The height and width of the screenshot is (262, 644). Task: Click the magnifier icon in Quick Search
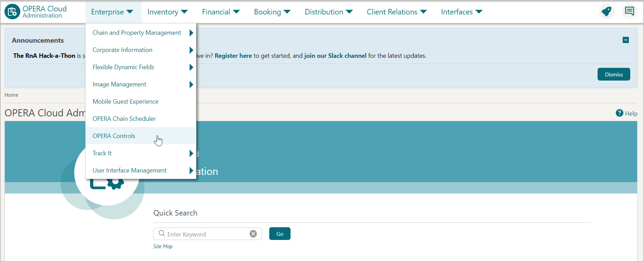[x=162, y=233]
